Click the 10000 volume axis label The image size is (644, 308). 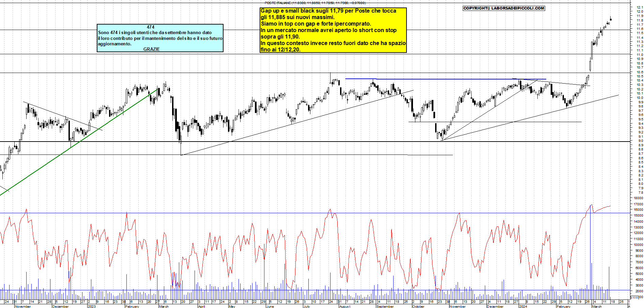(638, 245)
